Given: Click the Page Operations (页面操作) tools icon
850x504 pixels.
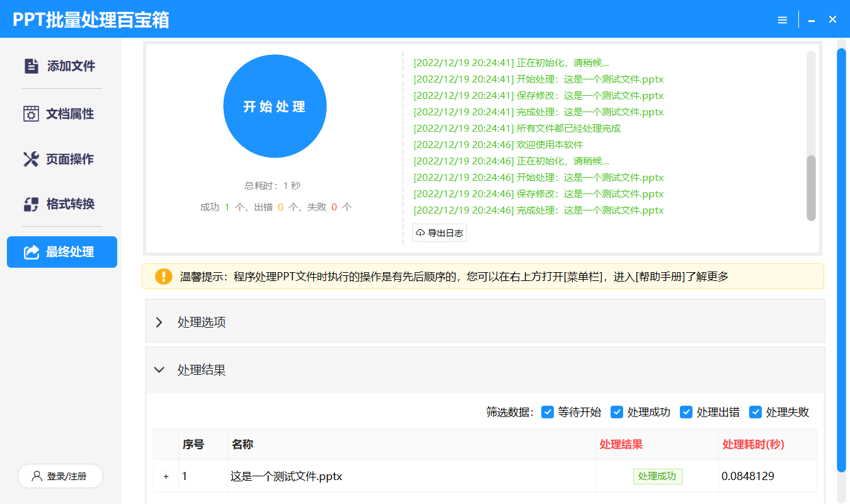Looking at the screenshot, I should (31, 159).
